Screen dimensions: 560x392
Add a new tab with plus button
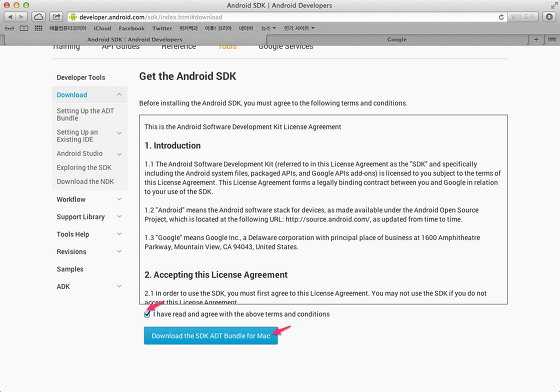tap(536, 40)
